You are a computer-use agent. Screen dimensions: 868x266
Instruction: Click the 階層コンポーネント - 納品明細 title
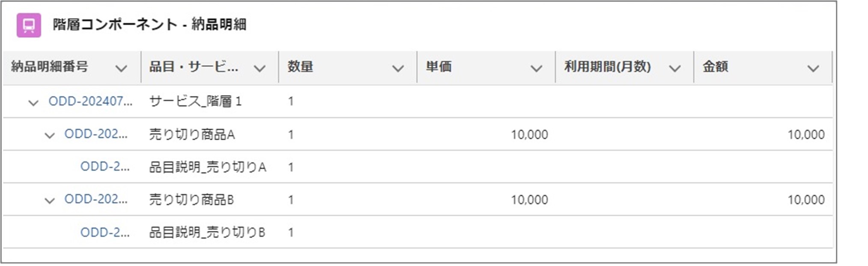[149, 24]
